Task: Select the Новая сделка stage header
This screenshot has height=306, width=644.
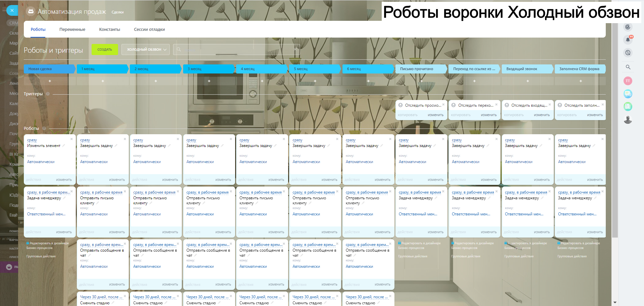Action: coord(50,69)
